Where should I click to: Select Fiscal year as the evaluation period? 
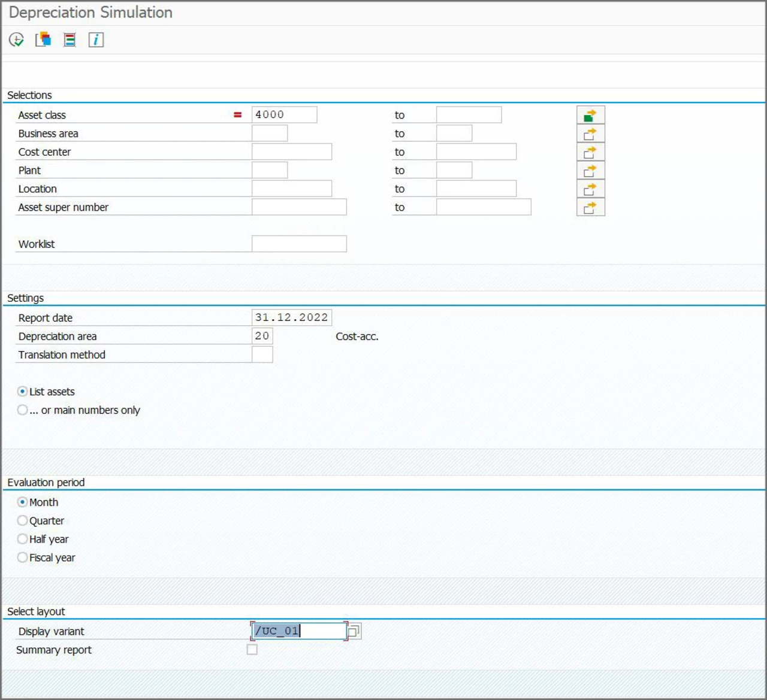22,557
